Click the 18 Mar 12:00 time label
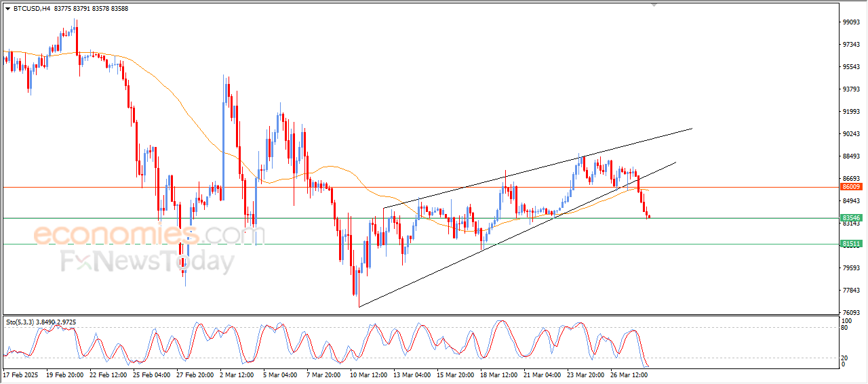 tap(498, 374)
